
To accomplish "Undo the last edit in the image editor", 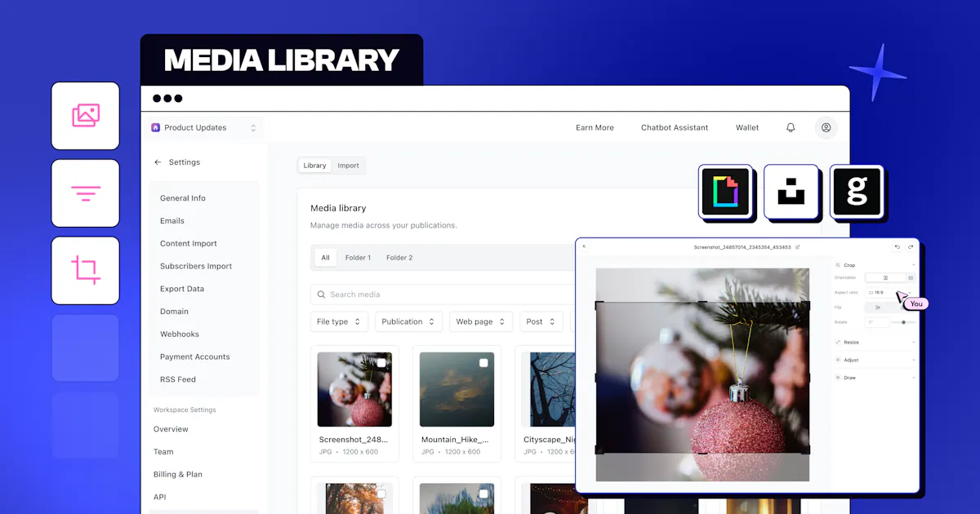I will (898, 246).
